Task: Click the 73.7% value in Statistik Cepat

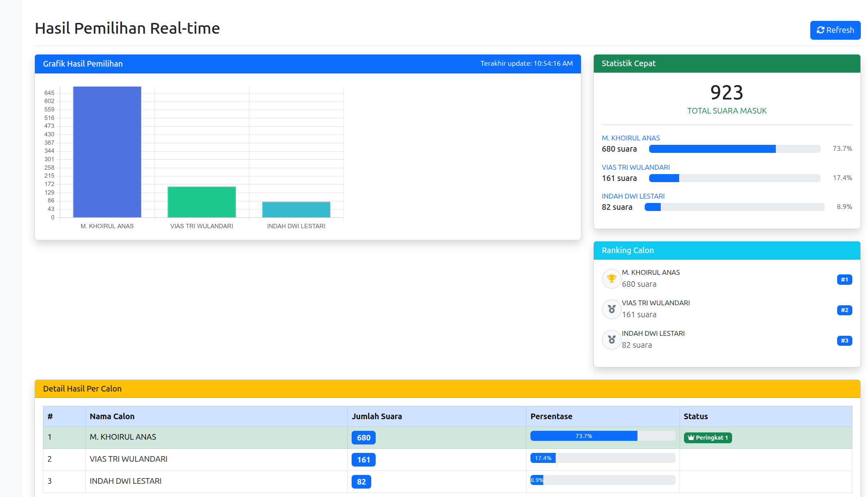Action: click(x=842, y=148)
